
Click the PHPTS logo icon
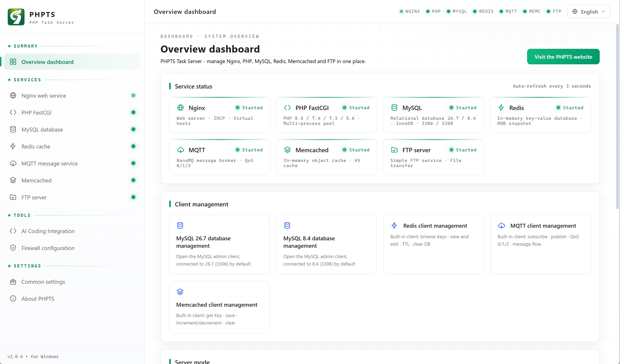coord(16,17)
